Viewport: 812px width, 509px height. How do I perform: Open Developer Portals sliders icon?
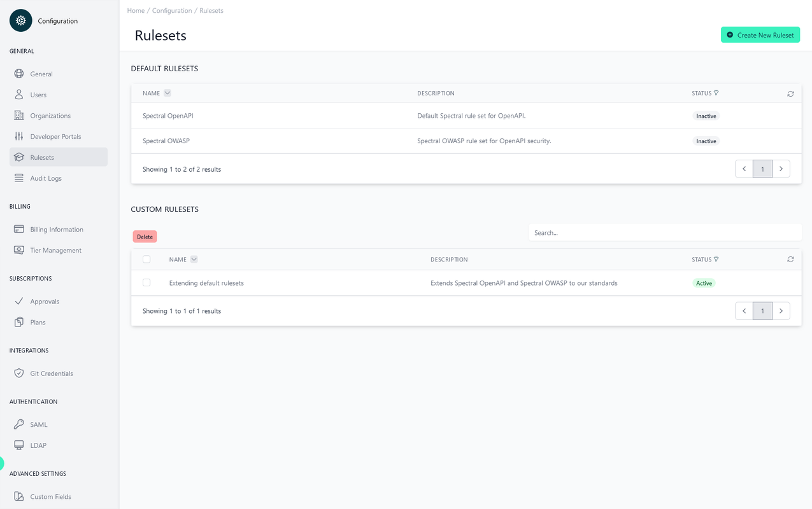(x=19, y=137)
